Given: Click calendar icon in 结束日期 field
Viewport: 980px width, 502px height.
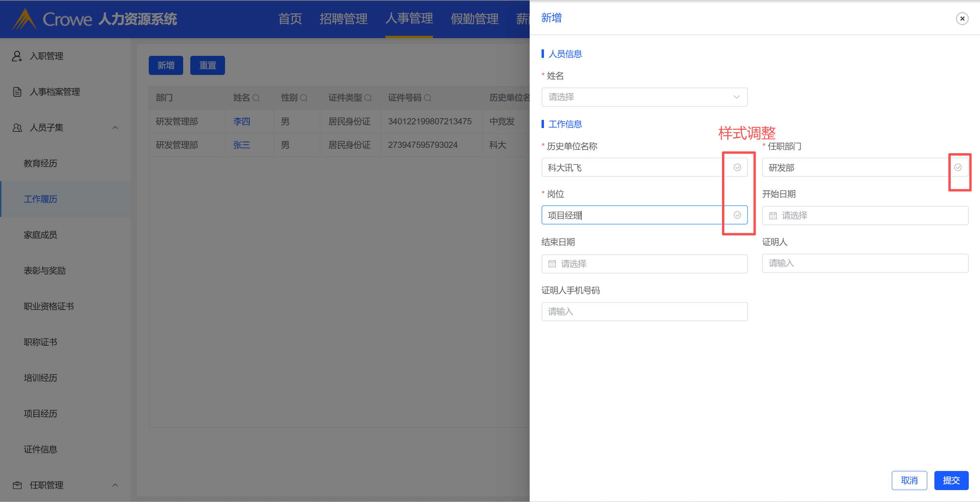Looking at the screenshot, I should [552, 264].
